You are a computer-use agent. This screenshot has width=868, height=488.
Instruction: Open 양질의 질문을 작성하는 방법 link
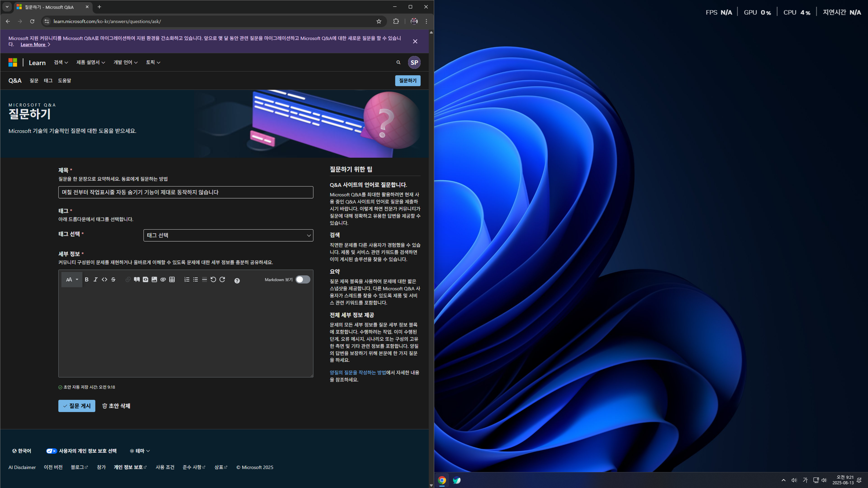[358, 372]
